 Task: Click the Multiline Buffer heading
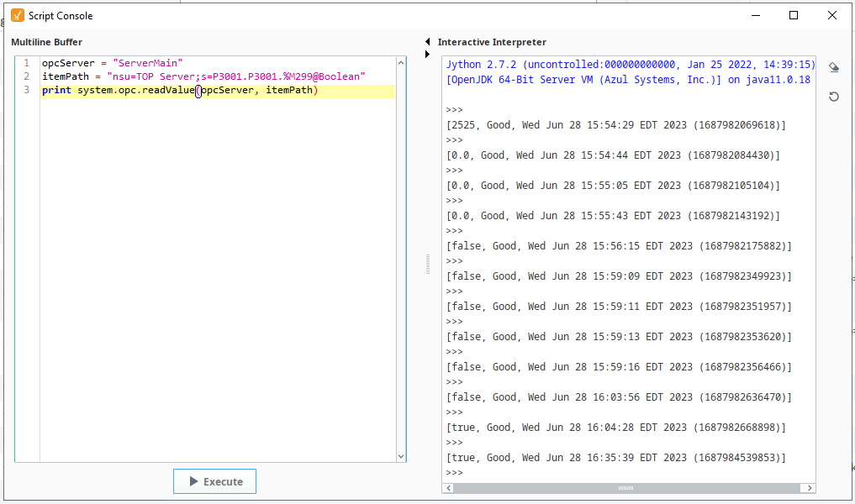click(x=46, y=42)
